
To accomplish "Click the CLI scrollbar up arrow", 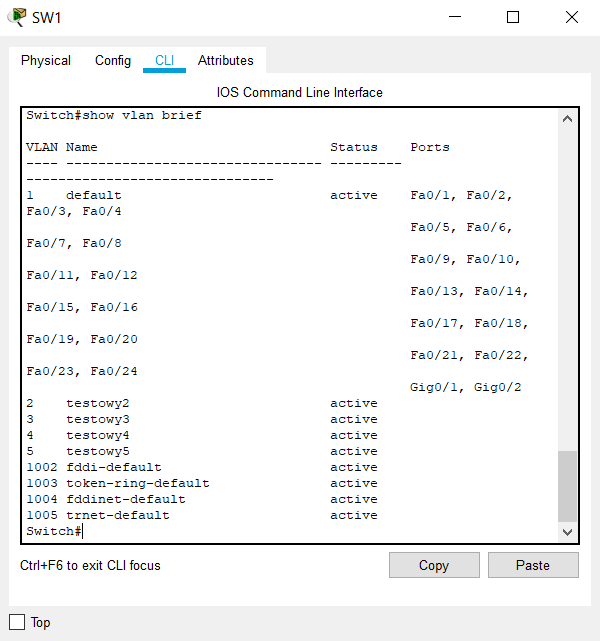I will click(568, 119).
